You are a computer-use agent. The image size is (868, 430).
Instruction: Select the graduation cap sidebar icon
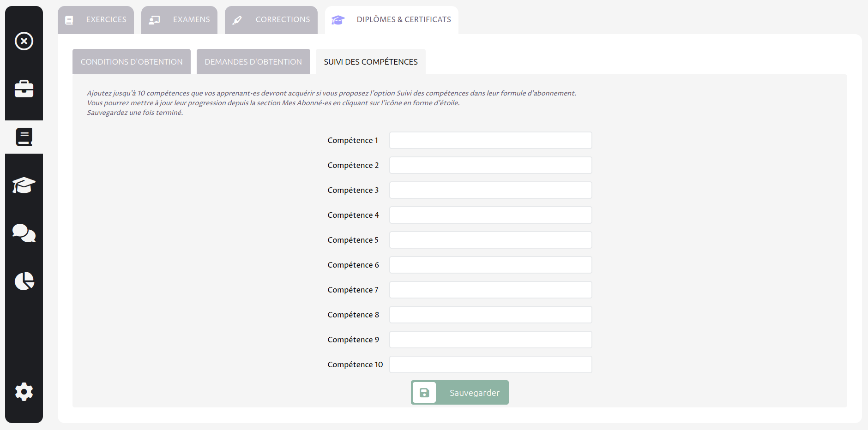[x=24, y=185]
